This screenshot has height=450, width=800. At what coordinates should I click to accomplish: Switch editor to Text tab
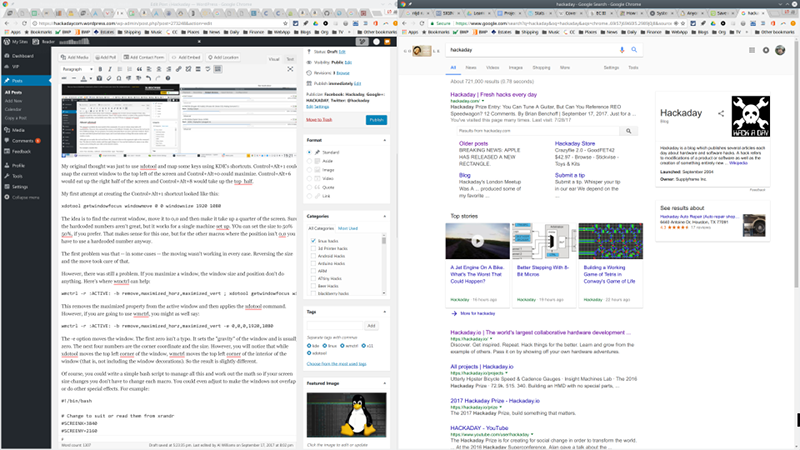[291, 59]
